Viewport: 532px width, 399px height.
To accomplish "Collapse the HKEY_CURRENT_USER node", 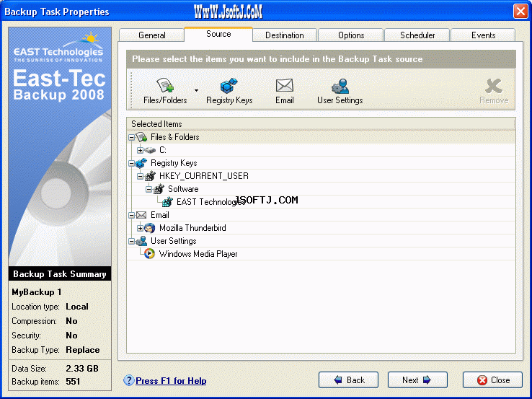I will (140, 176).
